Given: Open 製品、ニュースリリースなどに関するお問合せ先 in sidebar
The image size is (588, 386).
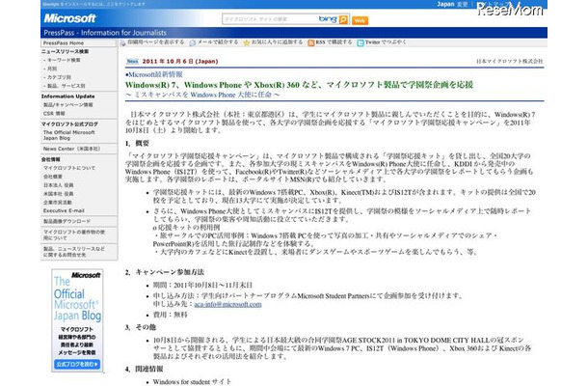Looking at the screenshot, I should (x=74, y=252).
